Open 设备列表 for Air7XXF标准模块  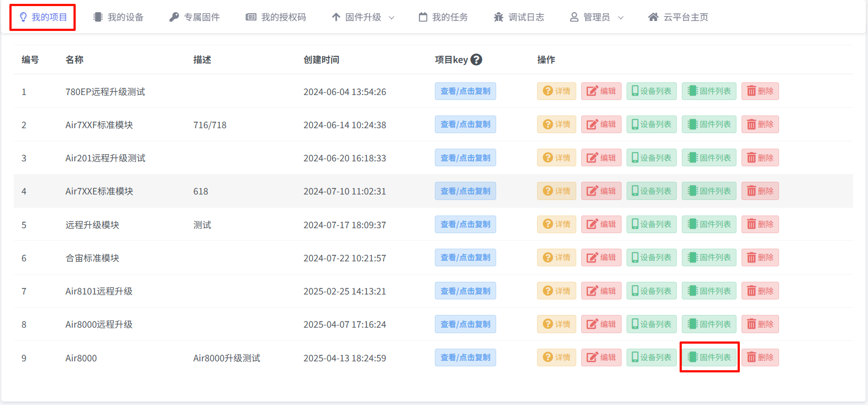[651, 124]
